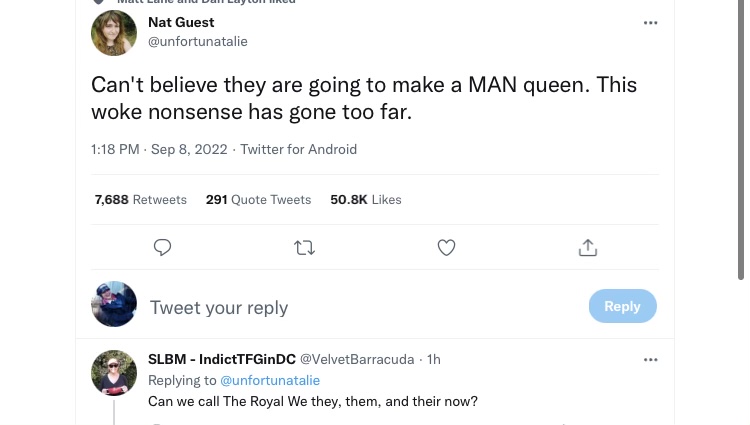
Task: Show the 50.8K Likes list
Action: click(x=366, y=200)
